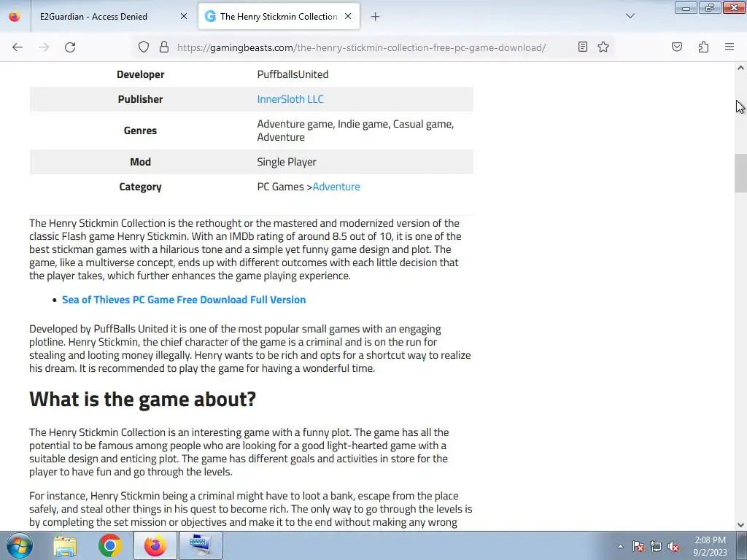This screenshot has height=560, width=747.
Task: Click the Developer row label
Action: (x=140, y=74)
